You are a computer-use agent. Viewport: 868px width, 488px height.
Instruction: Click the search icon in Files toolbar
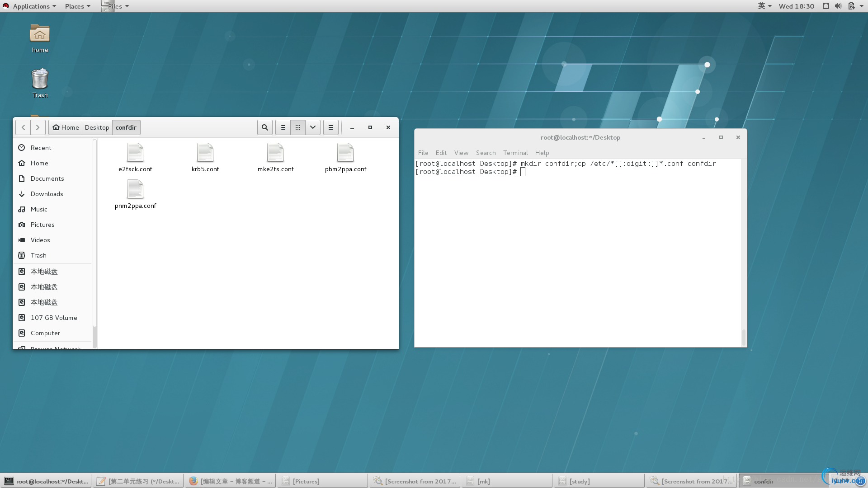coord(265,127)
